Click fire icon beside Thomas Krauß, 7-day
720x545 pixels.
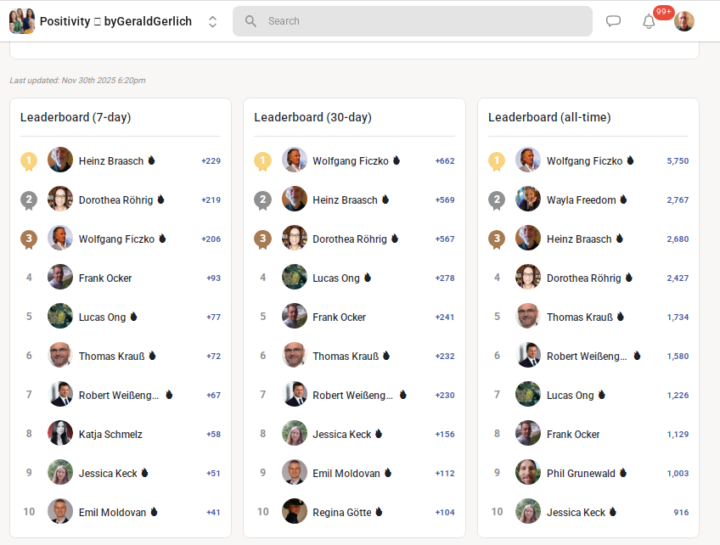(152, 355)
